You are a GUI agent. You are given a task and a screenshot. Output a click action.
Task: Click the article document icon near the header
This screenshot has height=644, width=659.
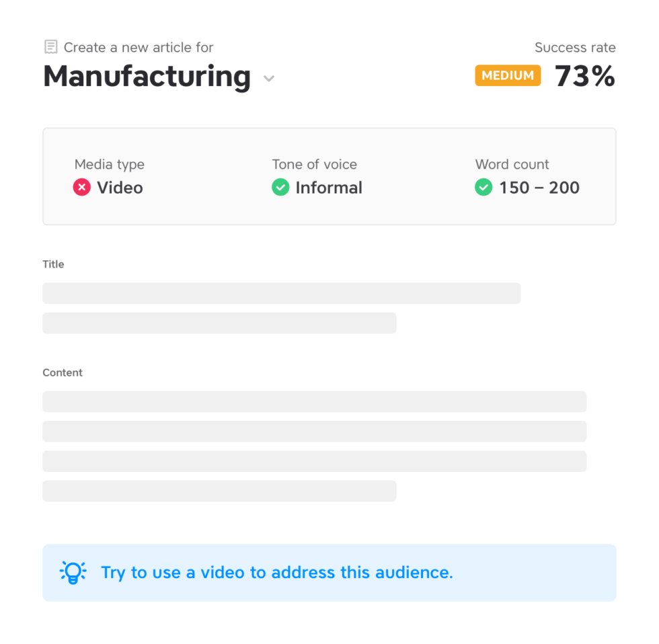[x=51, y=47]
